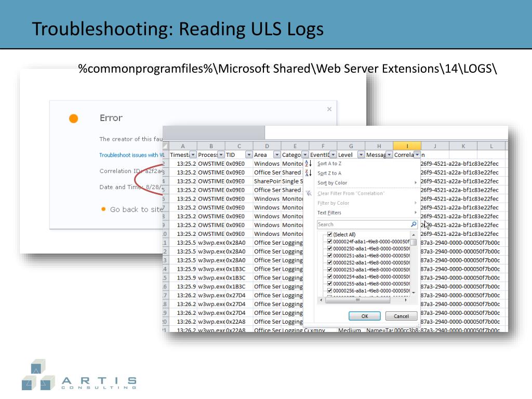The width and height of the screenshot is (532, 399).
Task: Open the Troubleshoot issues link in Error dialog
Action: pyautogui.click(x=131, y=155)
